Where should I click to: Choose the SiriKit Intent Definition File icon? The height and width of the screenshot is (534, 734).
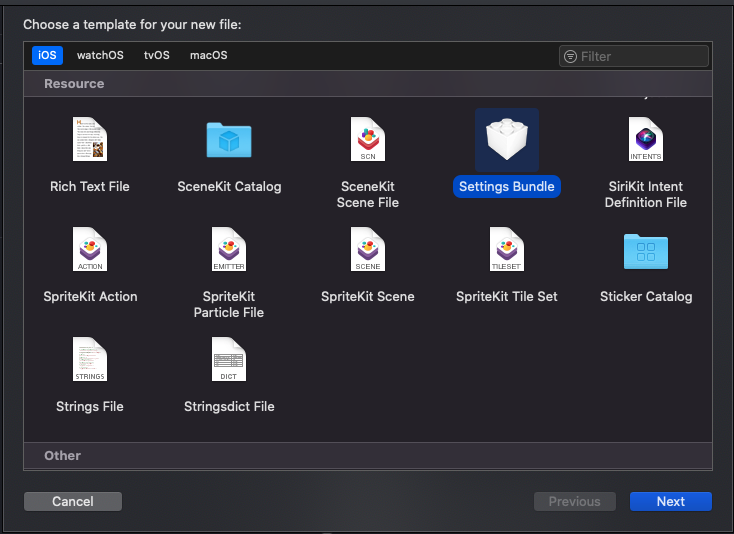point(646,139)
